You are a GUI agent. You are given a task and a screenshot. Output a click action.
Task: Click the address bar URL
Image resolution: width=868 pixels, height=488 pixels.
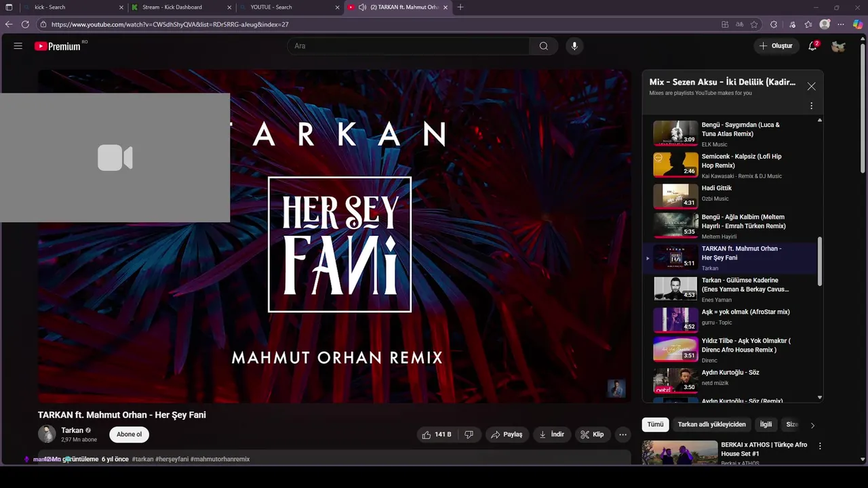(170, 24)
